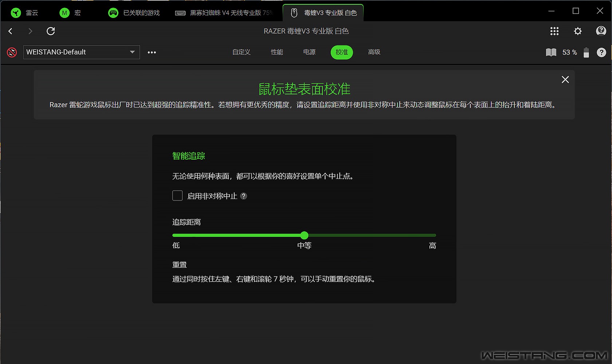
Task: Click the red crossed-out profile icon
Action: [12, 52]
